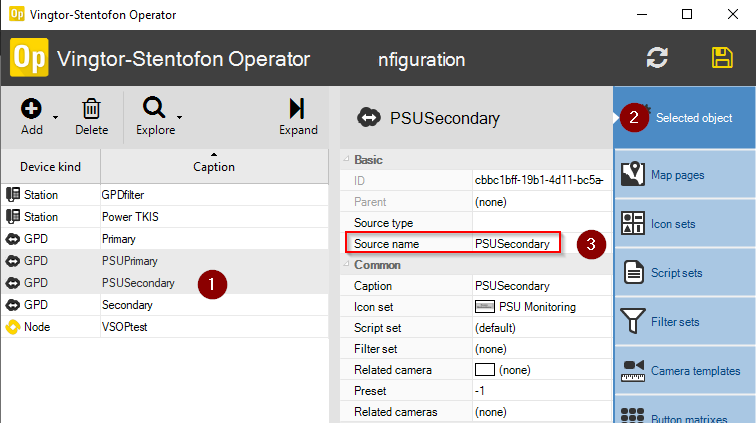Open the Explore dropdown arrow
756x423 pixels.
(179, 119)
